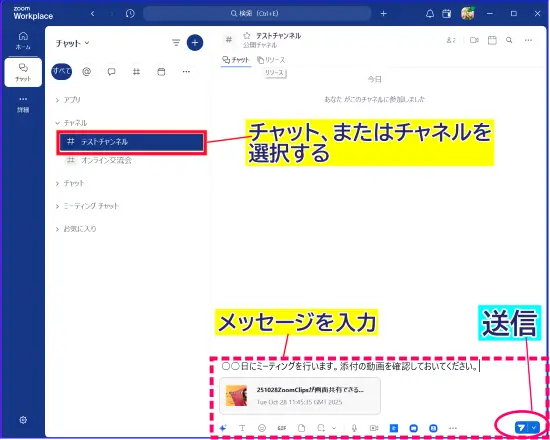Expand the ミーティング チャット section

[x=88, y=206]
